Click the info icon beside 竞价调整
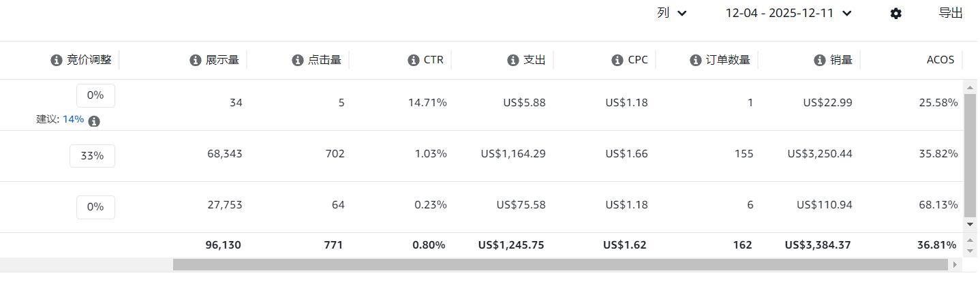Image resolution: width=980 pixels, height=284 pixels. click(57, 60)
